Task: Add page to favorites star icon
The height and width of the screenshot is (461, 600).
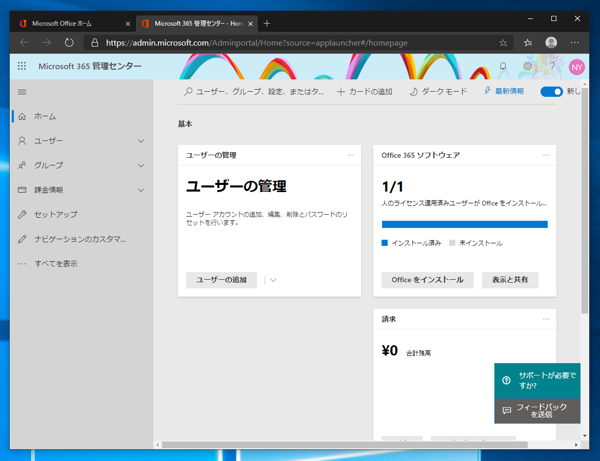Action: [x=503, y=43]
